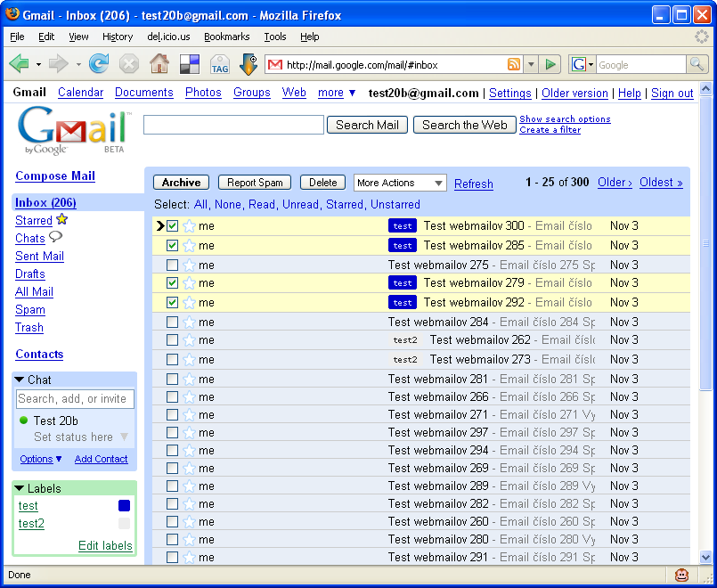This screenshot has width=717, height=588.
Task: Click the monkey icon in status bar
Action: tap(681, 575)
